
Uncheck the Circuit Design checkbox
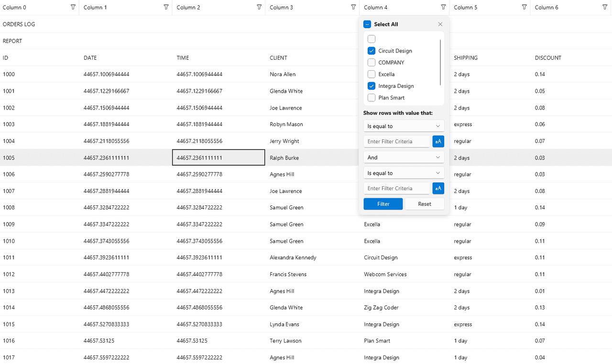pos(372,51)
